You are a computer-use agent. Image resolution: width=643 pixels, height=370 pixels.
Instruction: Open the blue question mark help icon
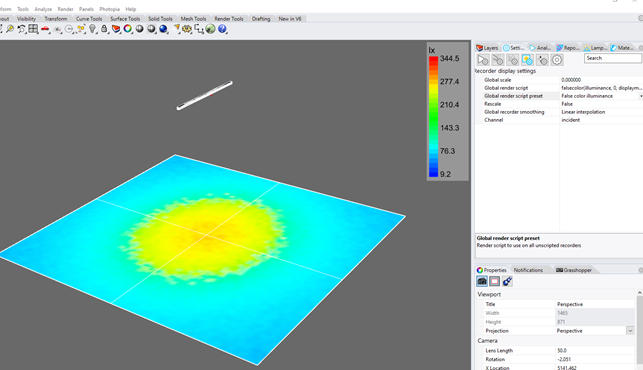tap(222, 29)
